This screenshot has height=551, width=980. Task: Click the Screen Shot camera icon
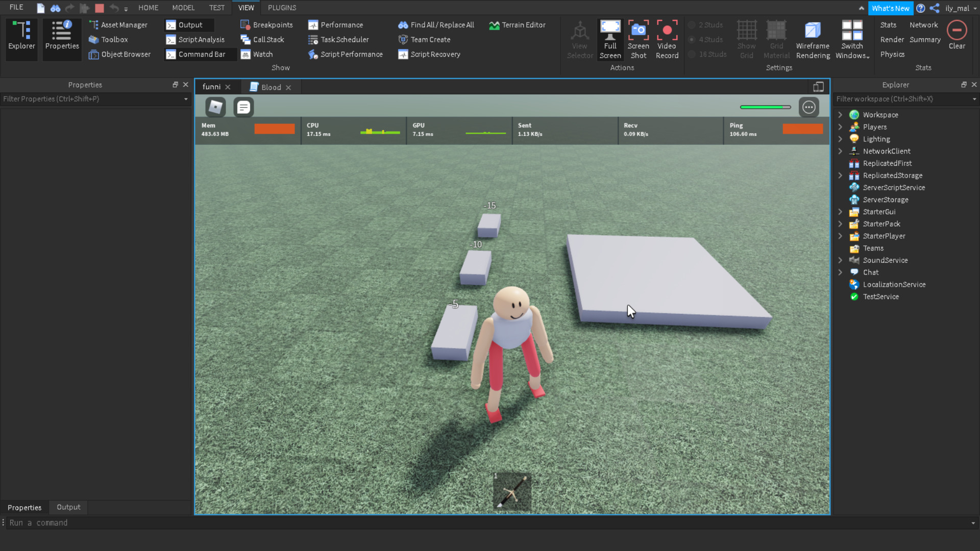click(x=638, y=31)
